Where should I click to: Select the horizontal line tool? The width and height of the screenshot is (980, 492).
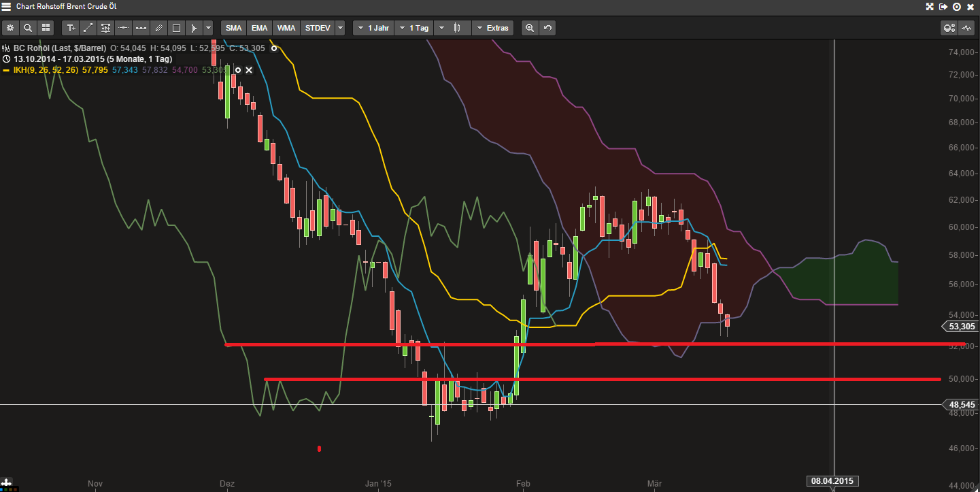pyautogui.click(x=122, y=28)
